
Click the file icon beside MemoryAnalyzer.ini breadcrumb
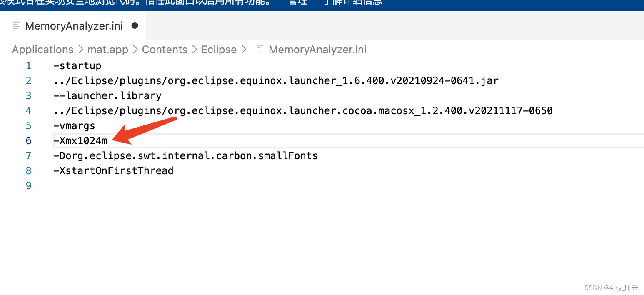tap(260, 49)
